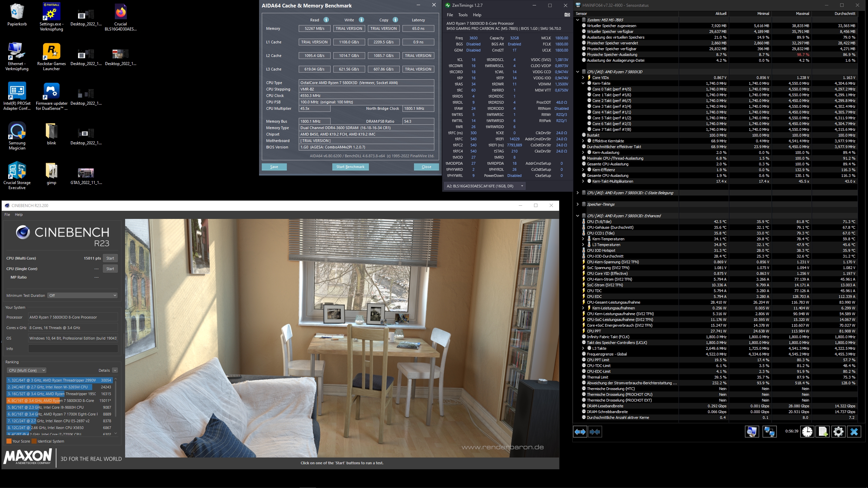The height and width of the screenshot is (488, 868).
Task: Reset sensor min/max with the clock icon
Action: pos(807,432)
